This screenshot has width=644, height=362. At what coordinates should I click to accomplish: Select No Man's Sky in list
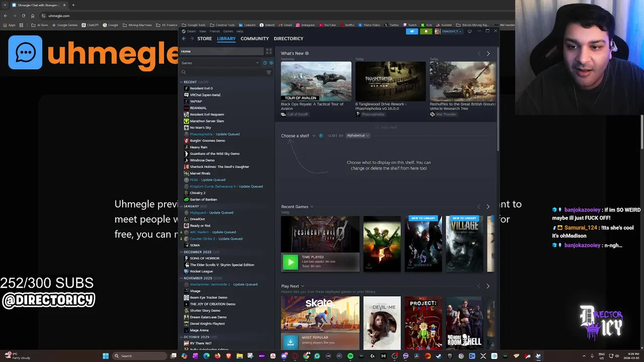click(x=200, y=128)
